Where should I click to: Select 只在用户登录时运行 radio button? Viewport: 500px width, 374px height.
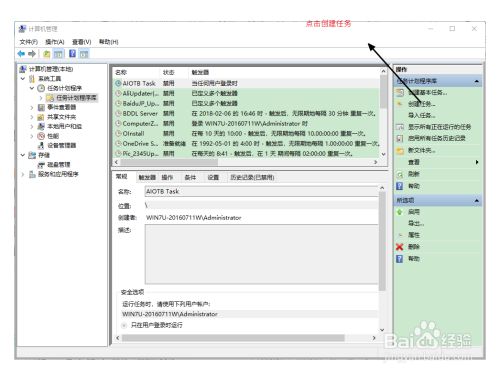tap(124, 325)
